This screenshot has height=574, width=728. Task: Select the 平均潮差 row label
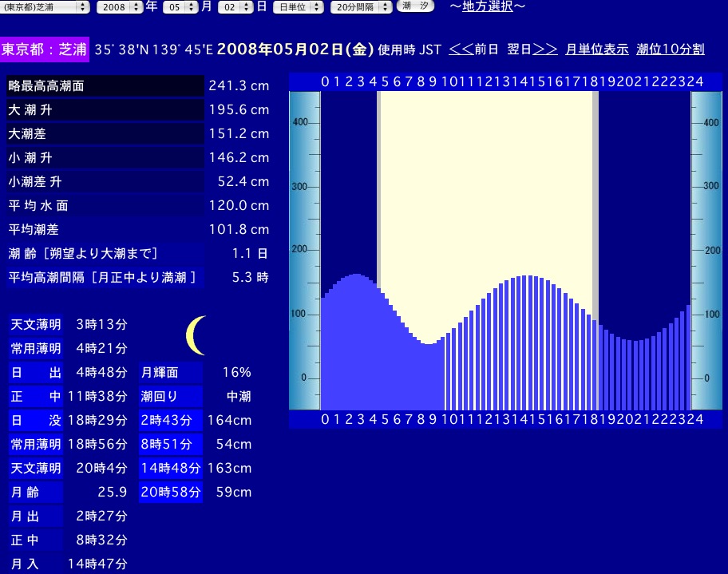click(x=105, y=229)
